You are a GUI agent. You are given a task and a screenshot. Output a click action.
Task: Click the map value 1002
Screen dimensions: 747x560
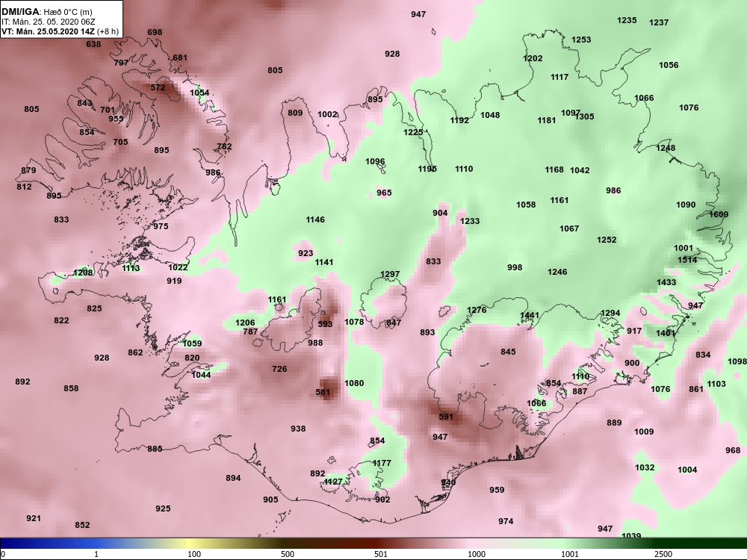[327, 114]
